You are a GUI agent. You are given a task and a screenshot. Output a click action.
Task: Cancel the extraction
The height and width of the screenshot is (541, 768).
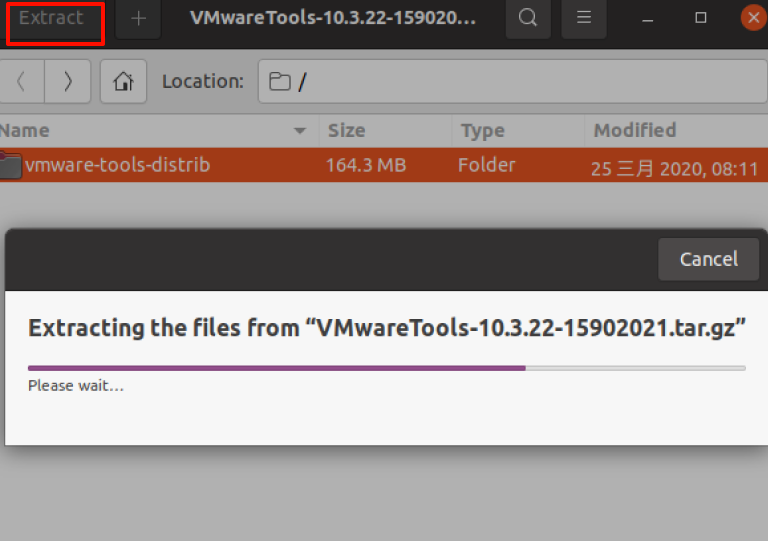pyautogui.click(x=708, y=259)
